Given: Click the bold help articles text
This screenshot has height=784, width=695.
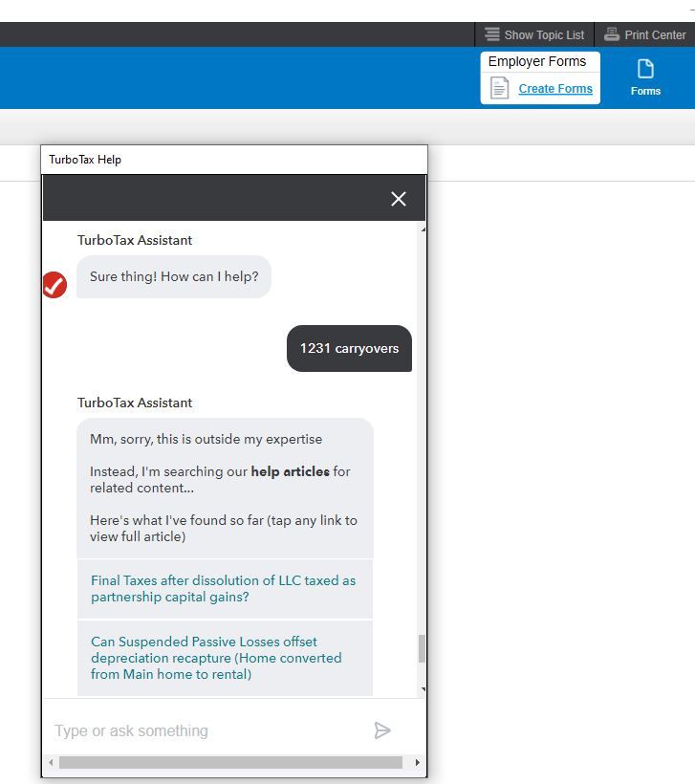Looking at the screenshot, I should coord(290,471).
